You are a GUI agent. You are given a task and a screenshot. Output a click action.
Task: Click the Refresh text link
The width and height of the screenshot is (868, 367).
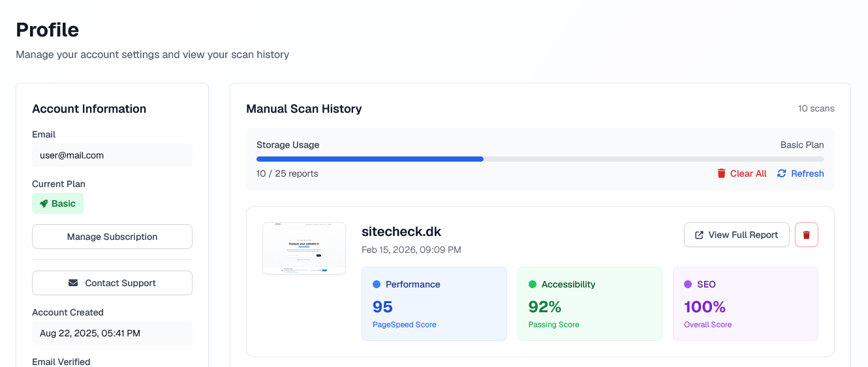tap(807, 173)
